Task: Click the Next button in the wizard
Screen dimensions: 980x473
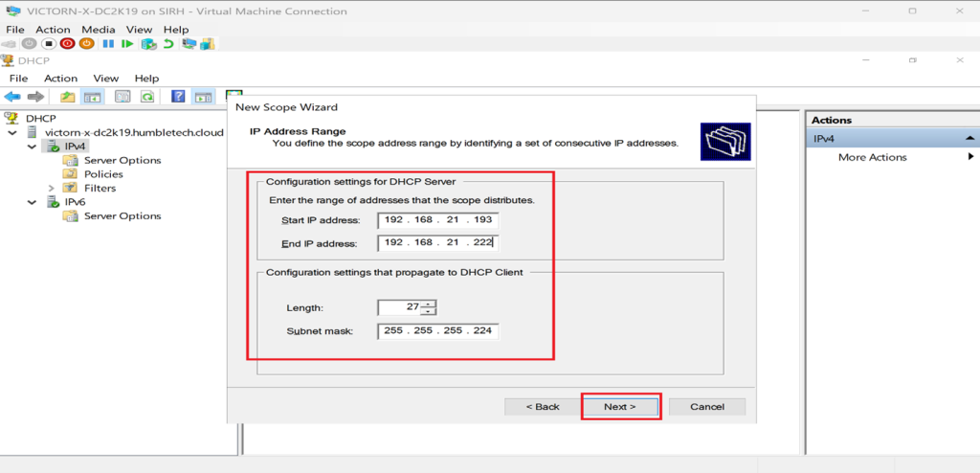Action: tap(620, 407)
